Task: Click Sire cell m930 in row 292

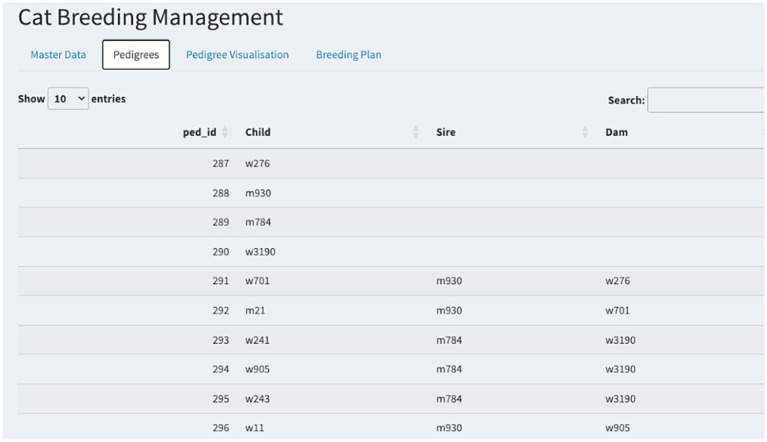Action: click(x=449, y=310)
